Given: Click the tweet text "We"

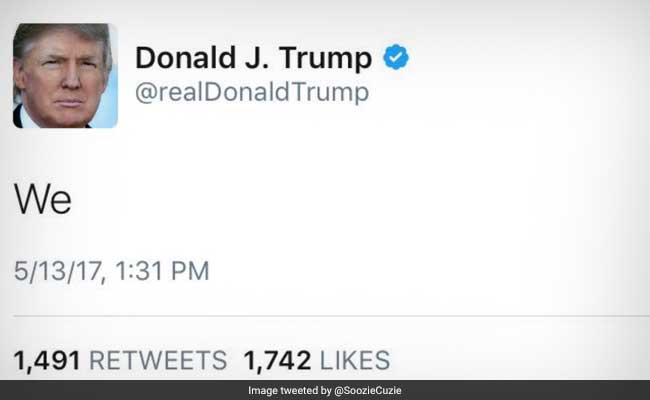Looking at the screenshot, I should tap(43, 198).
